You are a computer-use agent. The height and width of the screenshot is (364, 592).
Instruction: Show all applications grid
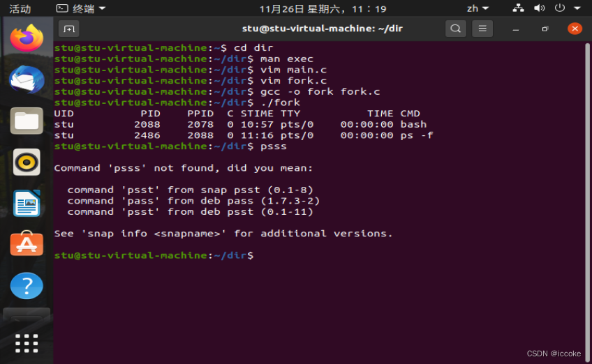pyautogui.click(x=27, y=343)
